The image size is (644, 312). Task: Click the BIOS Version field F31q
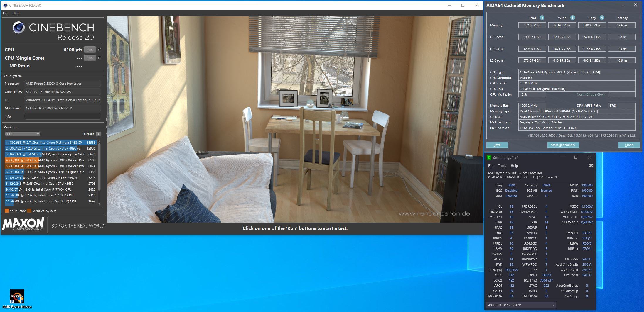pos(577,128)
